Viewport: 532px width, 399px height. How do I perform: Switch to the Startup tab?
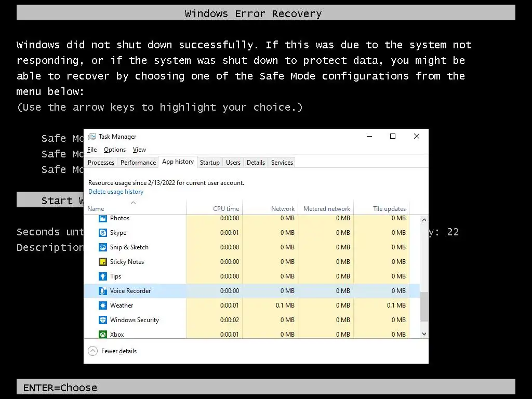(x=210, y=163)
